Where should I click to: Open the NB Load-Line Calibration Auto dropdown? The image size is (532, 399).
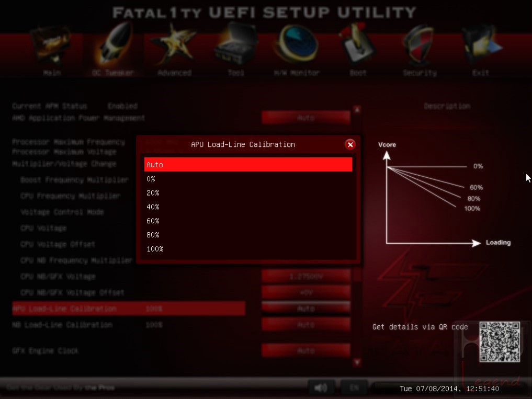point(305,325)
